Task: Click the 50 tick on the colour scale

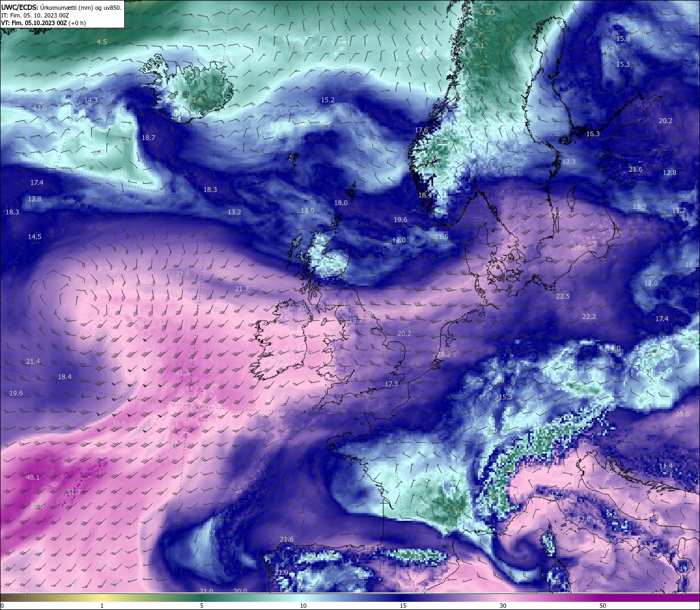Action: [603, 606]
